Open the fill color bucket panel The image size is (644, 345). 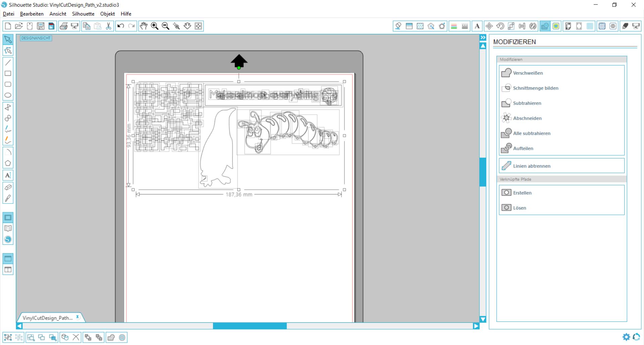398,26
